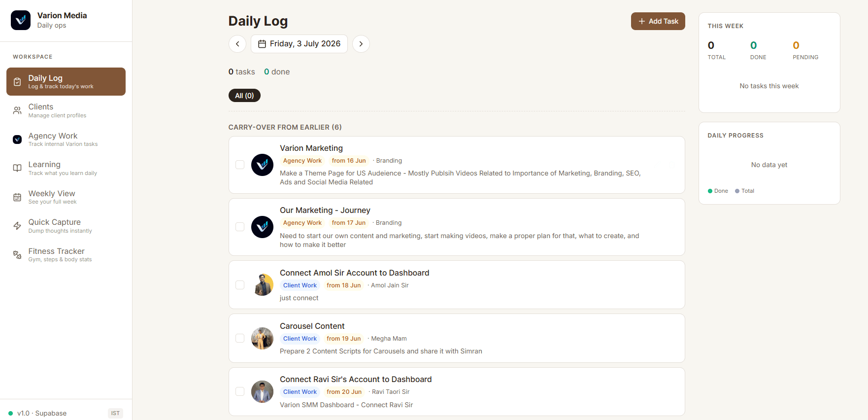Image resolution: width=868 pixels, height=420 pixels.
Task: Click Our Marketing - Journey logo avatar
Action: click(262, 227)
